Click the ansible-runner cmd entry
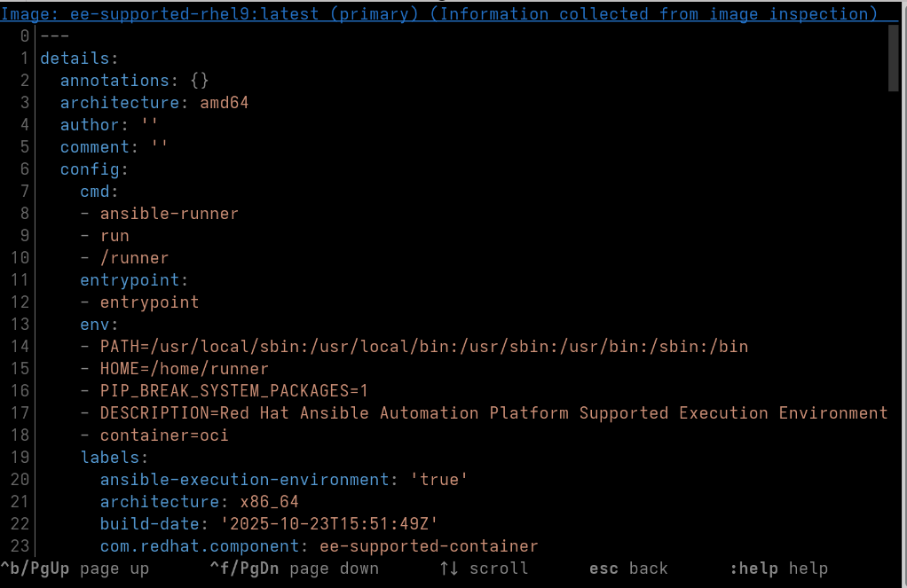The image size is (907, 588). tap(169, 214)
